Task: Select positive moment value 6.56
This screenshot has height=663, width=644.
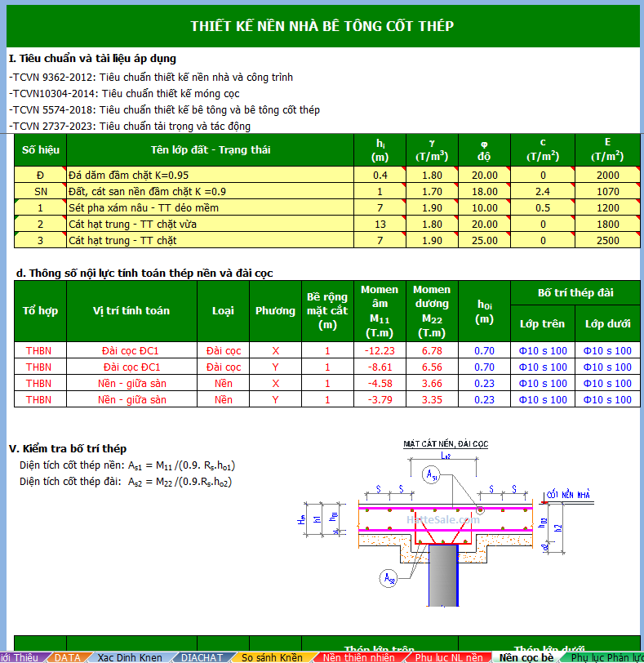Action: point(432,367)
